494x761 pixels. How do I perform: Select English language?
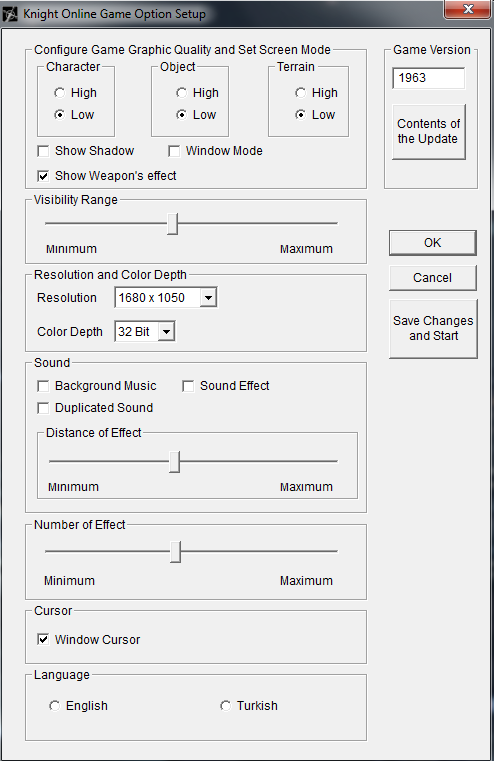[x=54, y=706]
